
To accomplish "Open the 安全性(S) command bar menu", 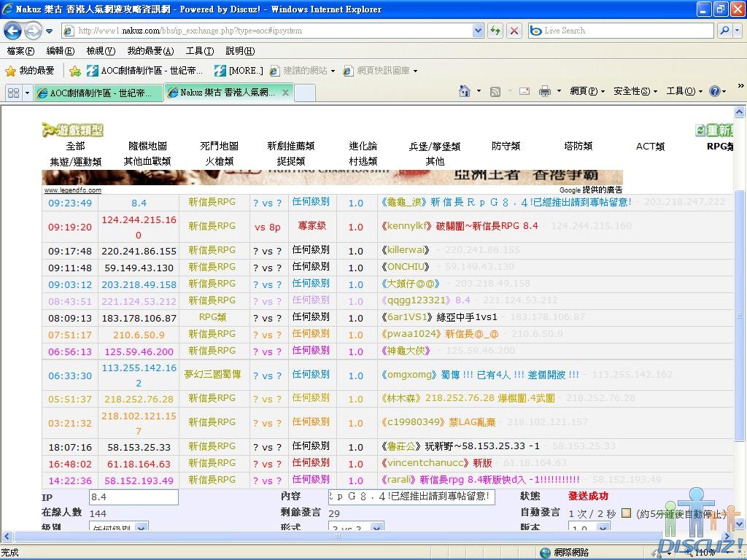I will (x=635, y=91).
